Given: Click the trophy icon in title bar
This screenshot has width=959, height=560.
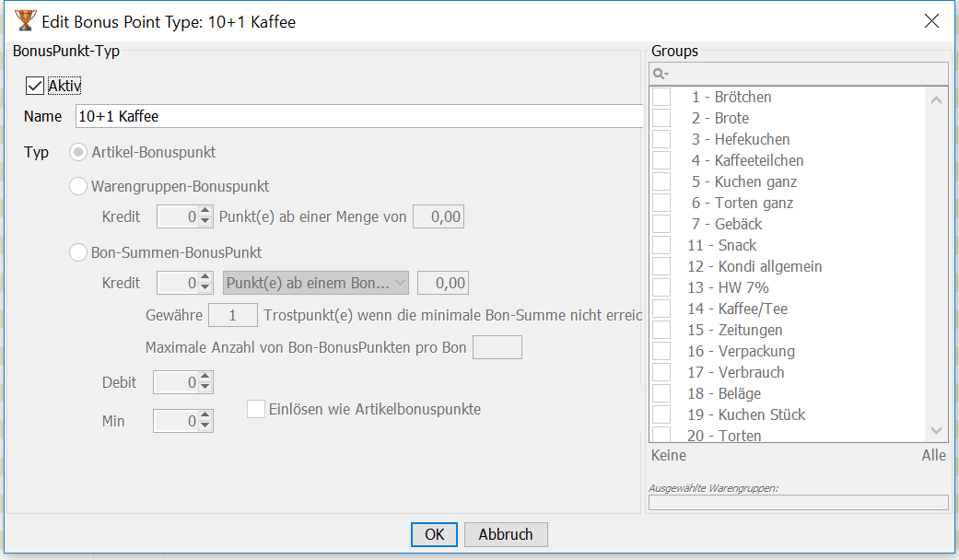Looking at the screenshot, I should coord(25,20).
